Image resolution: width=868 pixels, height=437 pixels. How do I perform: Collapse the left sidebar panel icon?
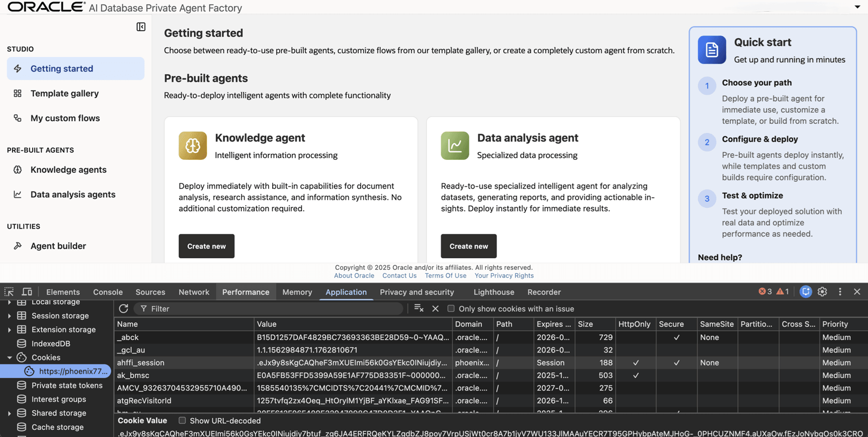click(x=141, y=27)
